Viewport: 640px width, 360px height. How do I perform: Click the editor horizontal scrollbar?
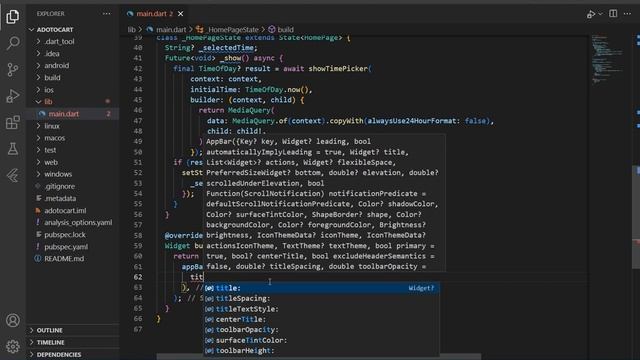click(x=318, y=357)
